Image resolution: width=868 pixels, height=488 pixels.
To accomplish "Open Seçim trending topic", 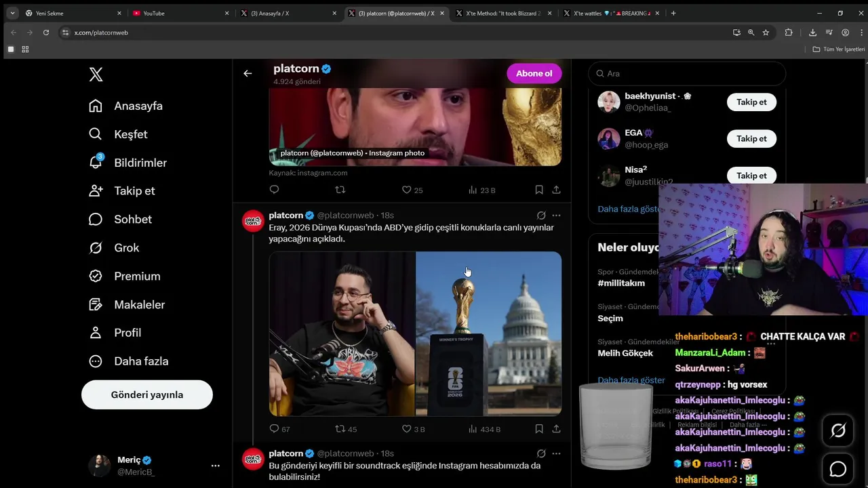I will 610,318.
